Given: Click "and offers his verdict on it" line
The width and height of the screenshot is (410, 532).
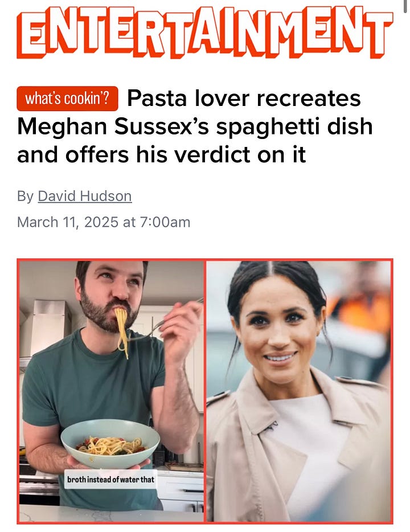Looking at the screenshot, I should click(161, 155).
